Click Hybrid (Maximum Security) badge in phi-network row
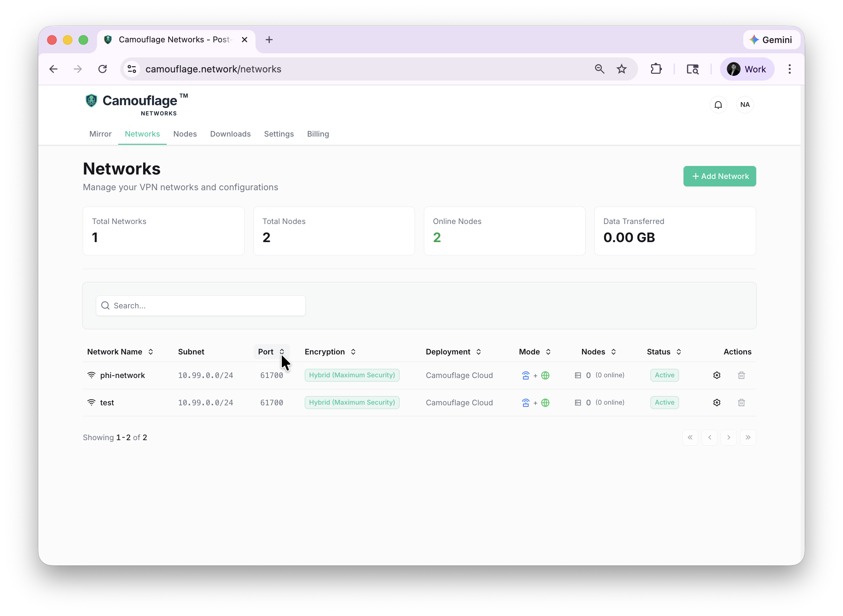Viewport: 843px width, 616px height. [352, 375]
